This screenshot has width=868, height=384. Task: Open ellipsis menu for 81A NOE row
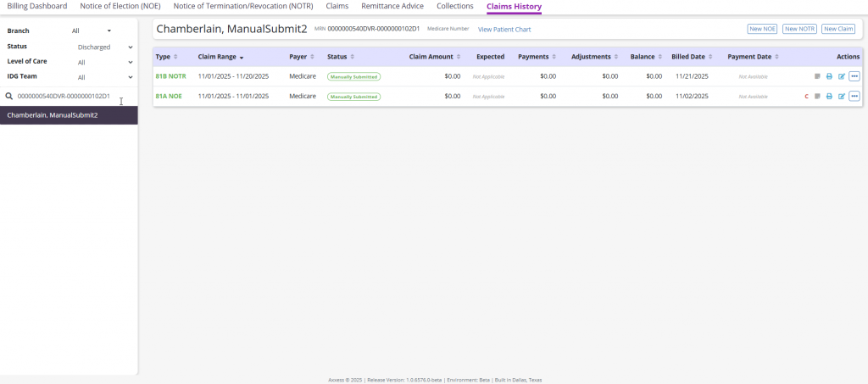(x=854, y=97)
